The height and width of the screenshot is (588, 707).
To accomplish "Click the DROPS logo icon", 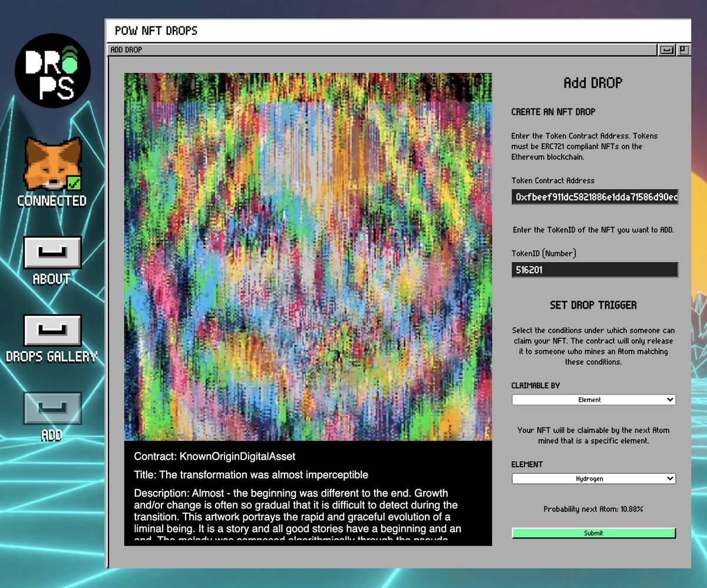I will (x=52, y=70).
